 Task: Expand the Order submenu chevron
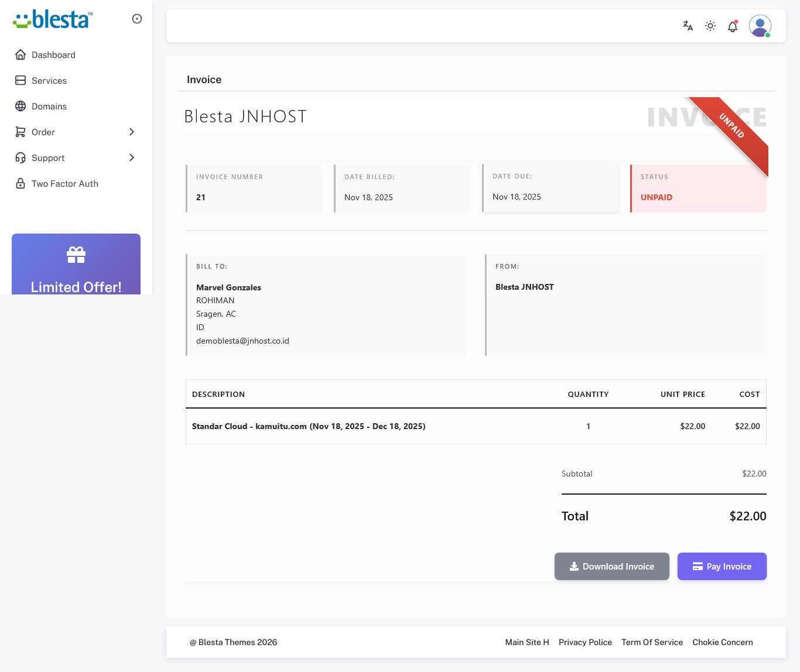(x=132, y=132)
